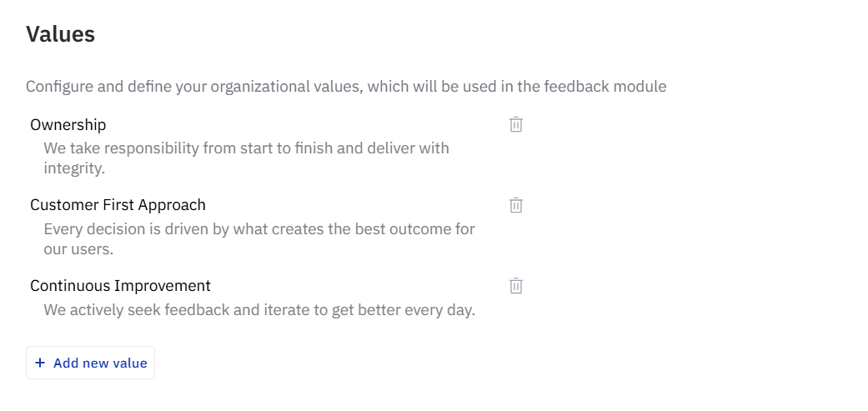Select the 'We actively seek feedback' description
868x411 pixels.
(x=258, y=311)
